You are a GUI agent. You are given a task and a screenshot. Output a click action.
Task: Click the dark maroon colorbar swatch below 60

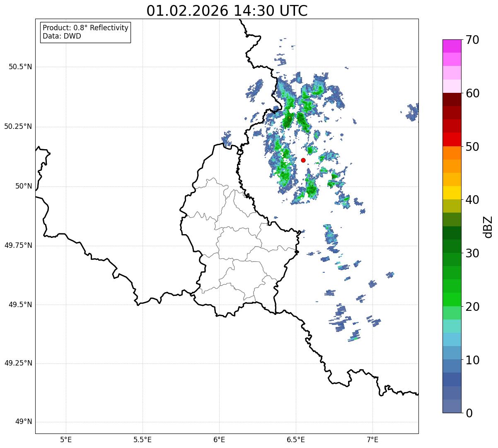(x=452, y=99)
